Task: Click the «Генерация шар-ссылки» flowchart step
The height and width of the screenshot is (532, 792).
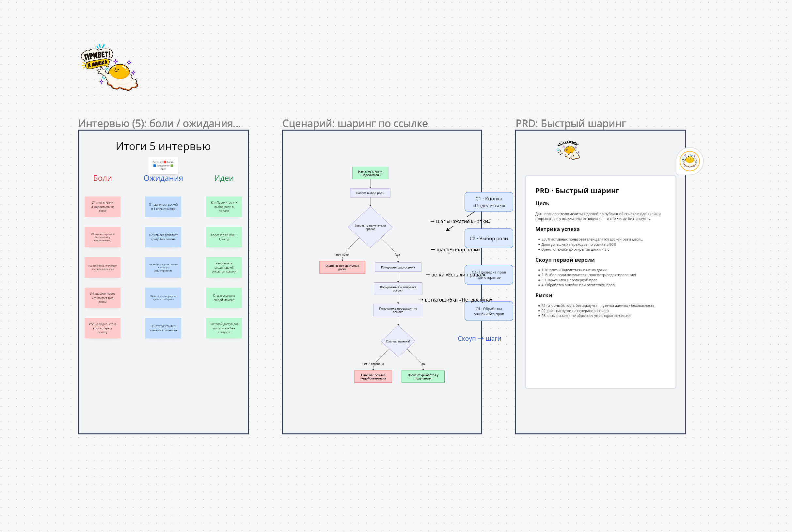Action: pyautogui.click(x=398, y=267)
